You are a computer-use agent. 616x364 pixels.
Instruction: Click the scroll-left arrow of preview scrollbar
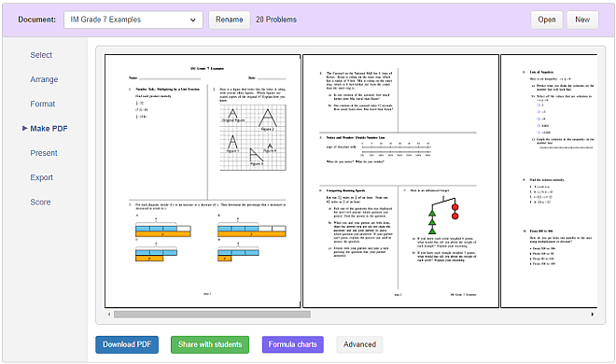coord(109,315)
